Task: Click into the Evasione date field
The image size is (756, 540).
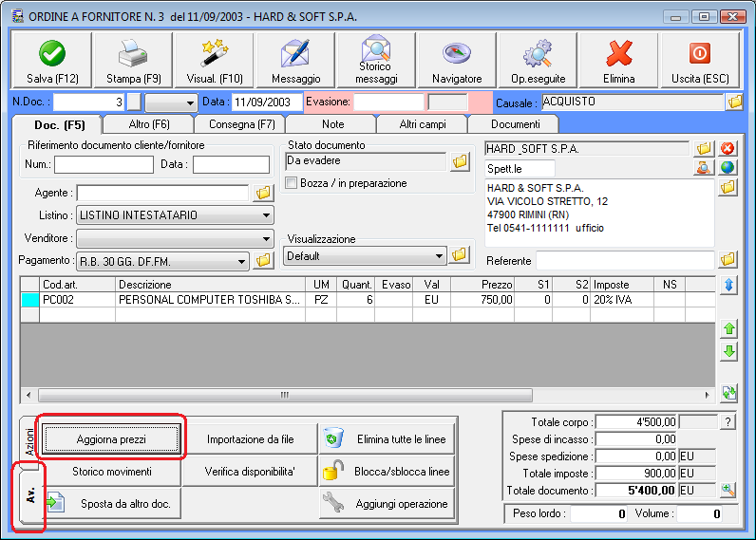Action: point(388,102)
